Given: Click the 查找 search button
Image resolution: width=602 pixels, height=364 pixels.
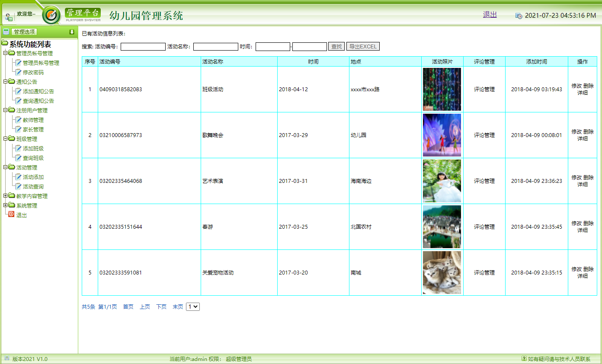Looking at the screenshot, I should [336, 46].
